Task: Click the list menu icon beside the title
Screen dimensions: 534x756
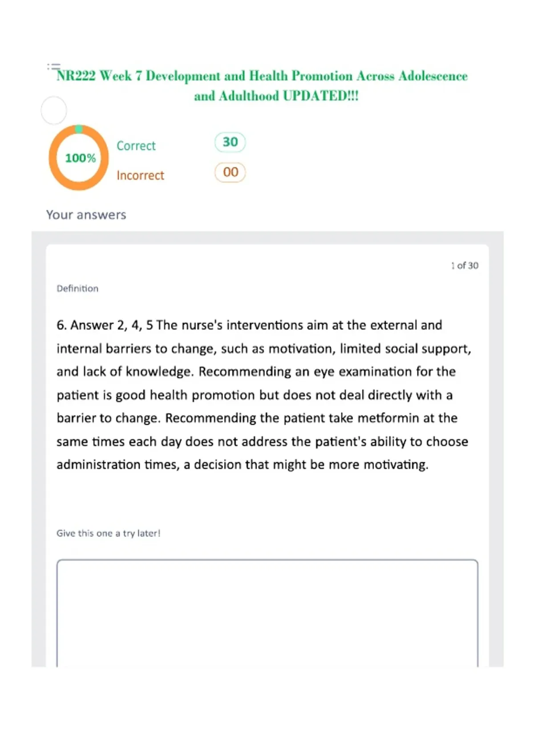Action: tap(54, 67)
